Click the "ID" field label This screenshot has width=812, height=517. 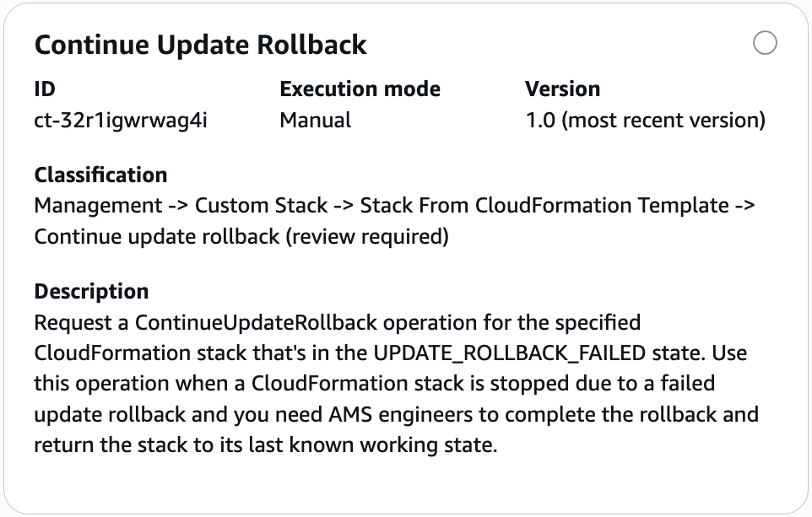45,89
